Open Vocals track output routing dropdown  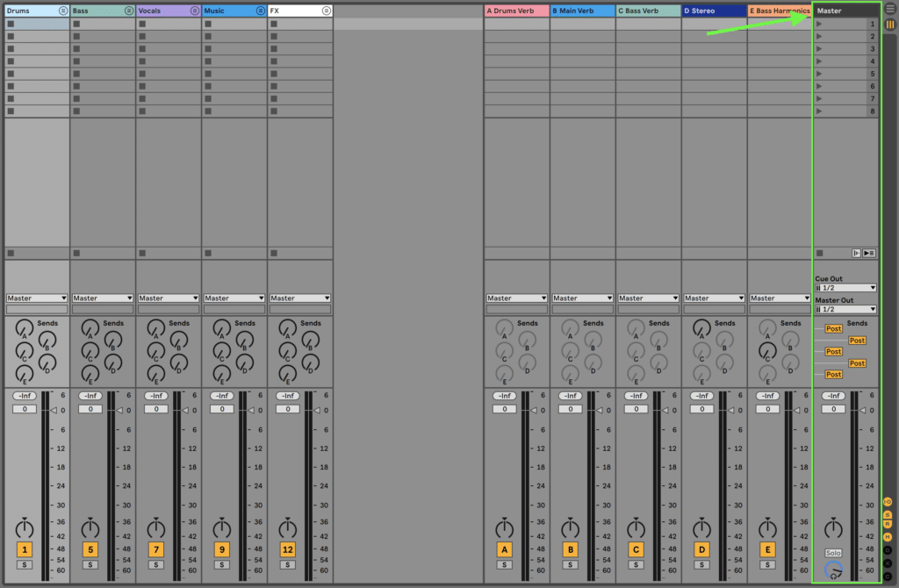click(168, 298)
